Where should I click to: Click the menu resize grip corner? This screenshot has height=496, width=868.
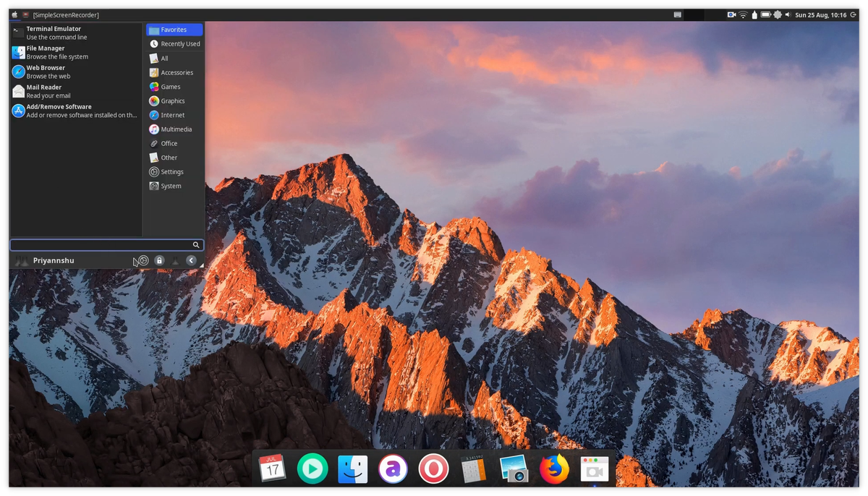click(x=202, y=266)
